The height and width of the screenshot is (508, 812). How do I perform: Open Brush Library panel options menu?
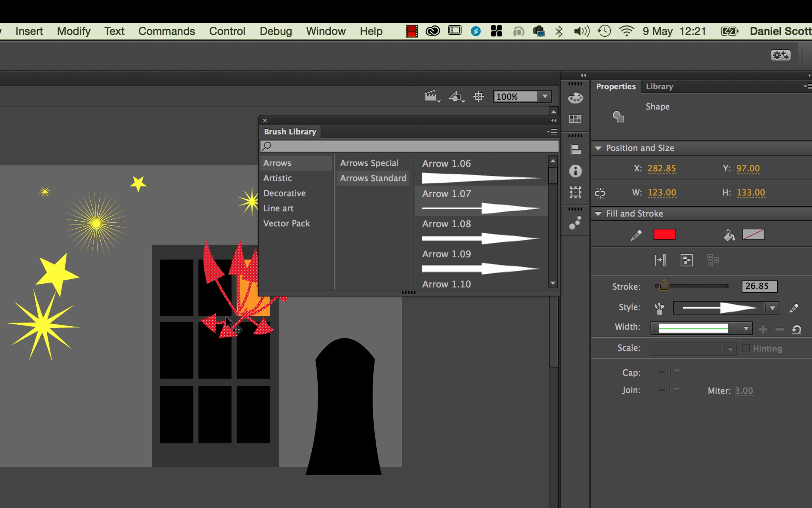tap(552, 132)
